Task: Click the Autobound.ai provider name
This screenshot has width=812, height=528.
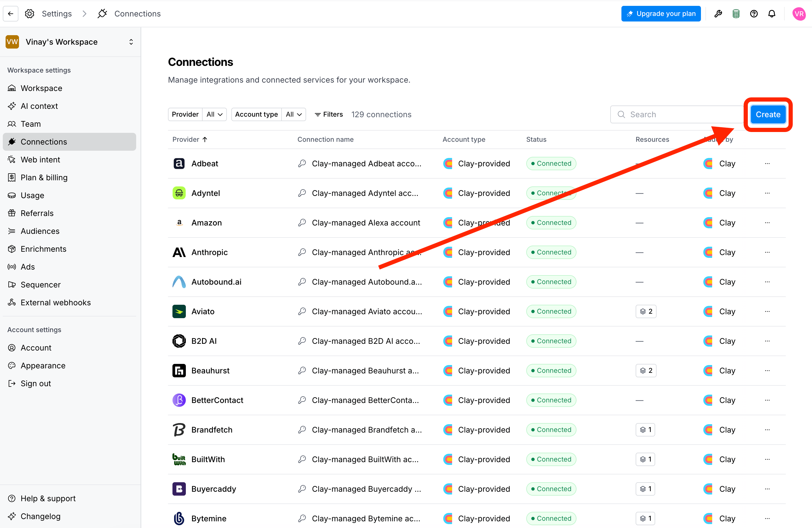Action: (x=216, y=282)
